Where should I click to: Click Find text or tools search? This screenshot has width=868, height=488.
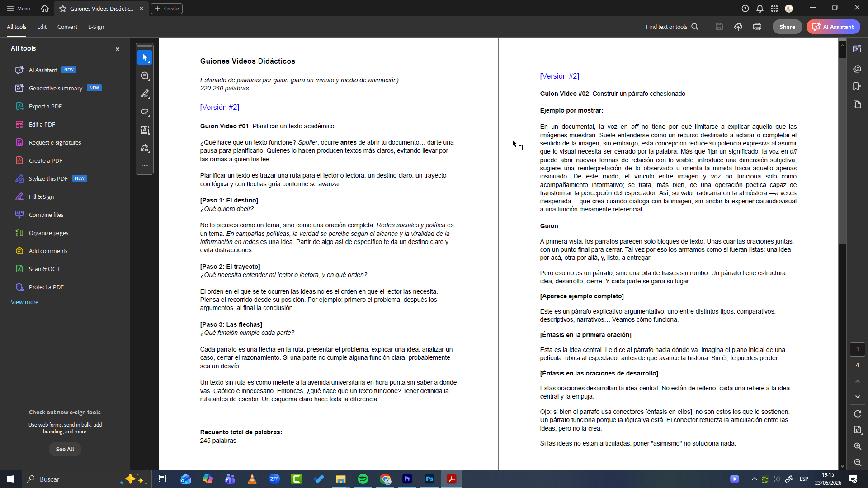point(672,27)
